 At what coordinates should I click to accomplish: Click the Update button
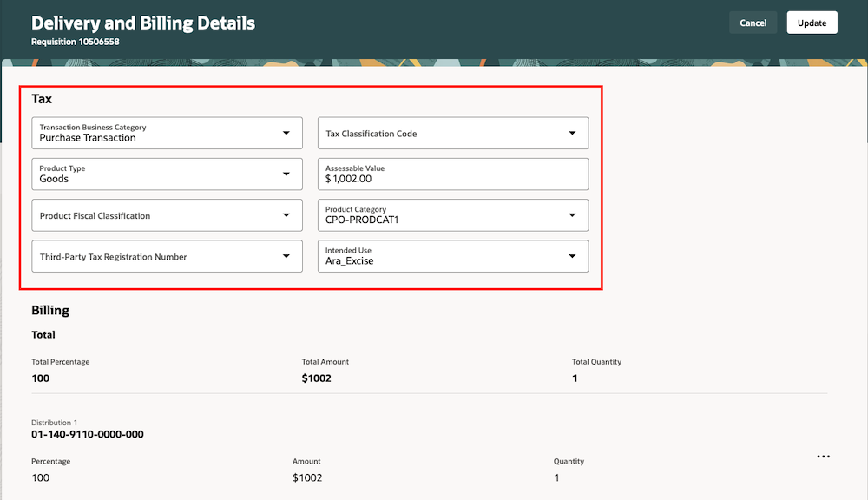[812, 23]
